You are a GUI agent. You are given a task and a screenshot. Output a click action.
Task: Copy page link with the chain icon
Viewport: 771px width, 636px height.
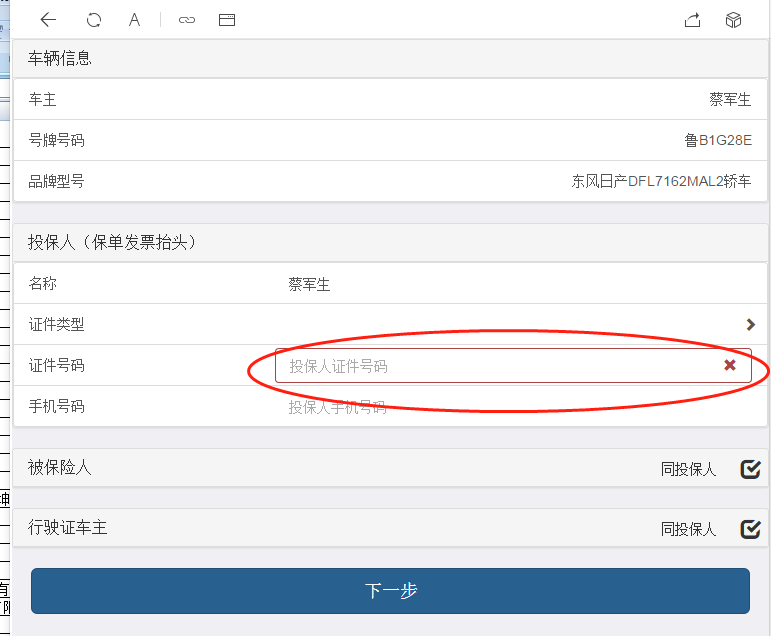pyautogui.click(x=187, y=20)
